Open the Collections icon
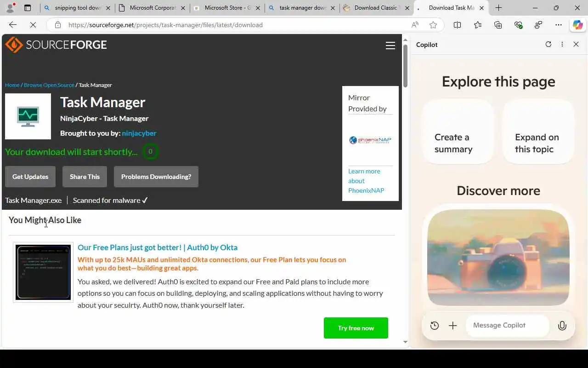 click(x=498, y=25)
